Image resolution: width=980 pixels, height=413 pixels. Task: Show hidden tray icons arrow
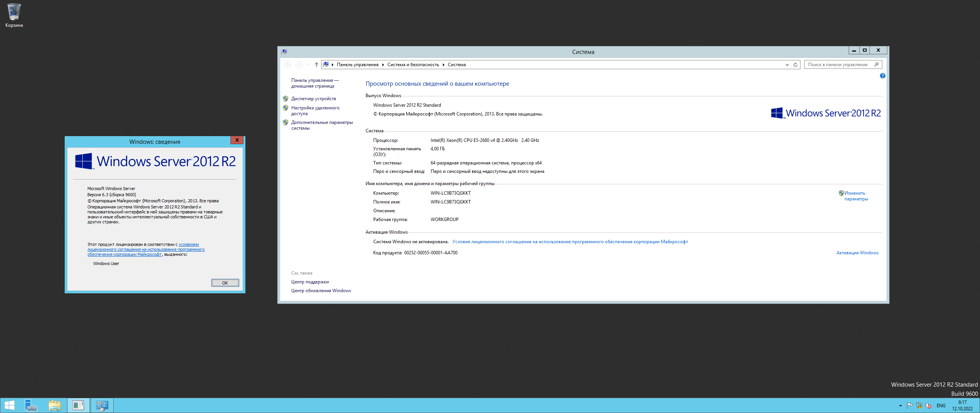point(900,405)
